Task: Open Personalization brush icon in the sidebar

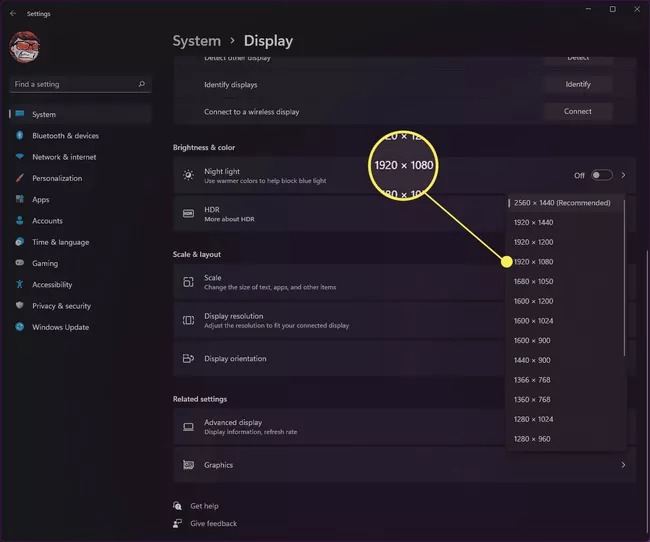Action: coord(19,178)
